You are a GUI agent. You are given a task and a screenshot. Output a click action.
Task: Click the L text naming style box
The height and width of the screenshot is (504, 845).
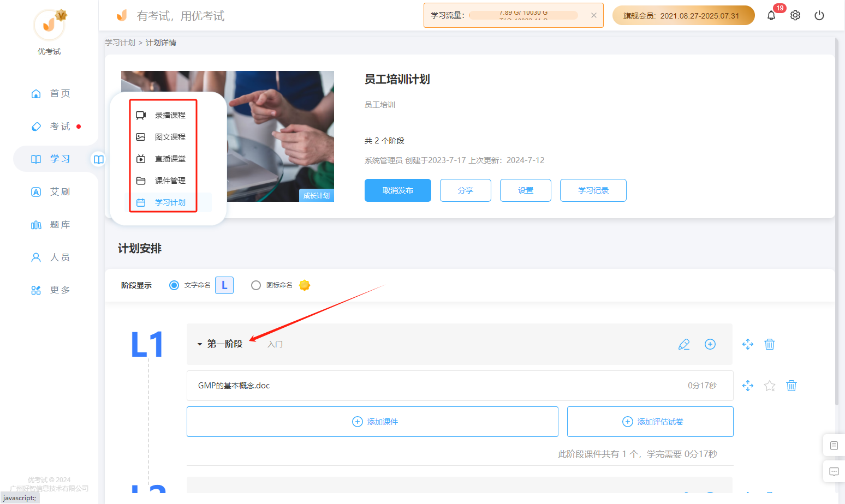click(x=224, y=285)
